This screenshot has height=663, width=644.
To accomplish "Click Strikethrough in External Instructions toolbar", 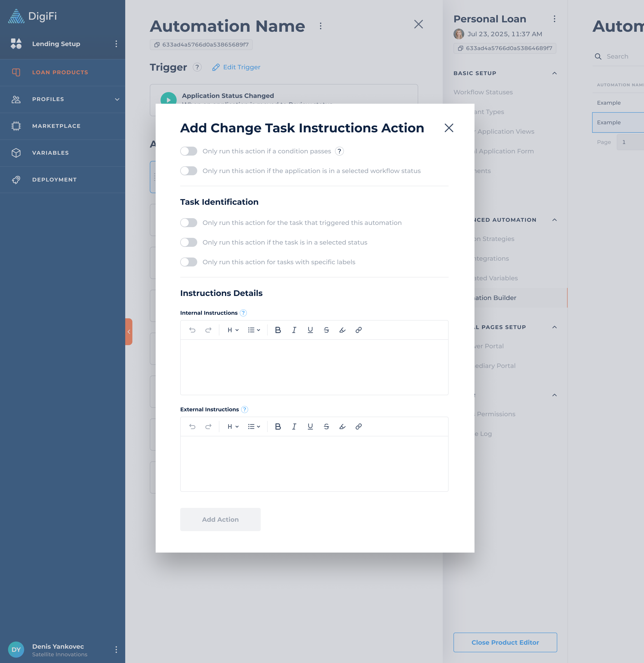I will [326, 427].
